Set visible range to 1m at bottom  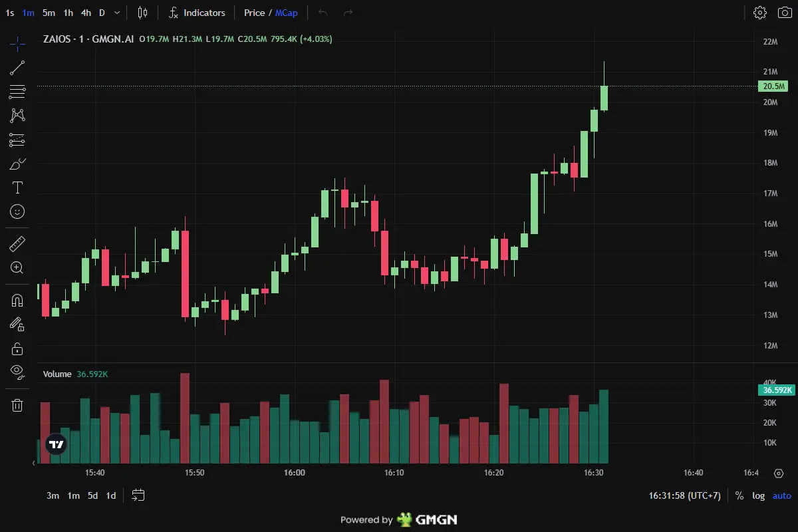click(73, 495)
